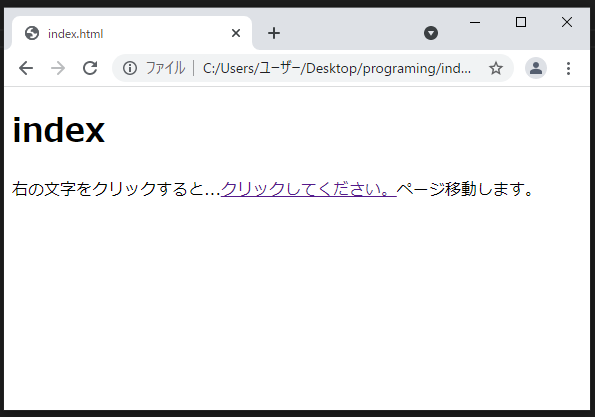Click the globe favicon on the tab
595x417 pixels.
(32, 33)
